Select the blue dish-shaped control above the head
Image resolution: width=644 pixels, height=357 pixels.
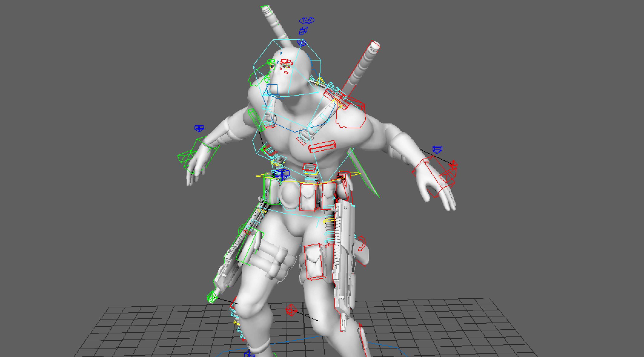point(307,20)
